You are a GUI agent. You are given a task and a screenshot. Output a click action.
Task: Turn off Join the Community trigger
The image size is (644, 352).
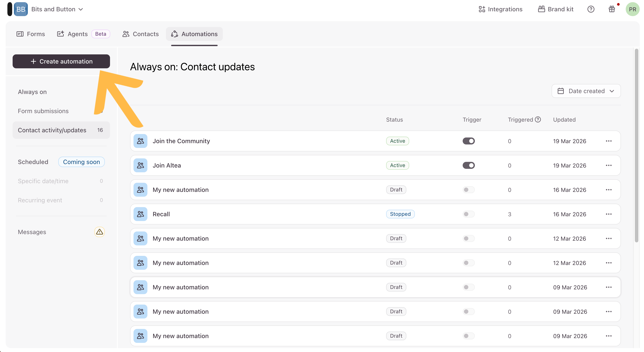coord(469,141)
